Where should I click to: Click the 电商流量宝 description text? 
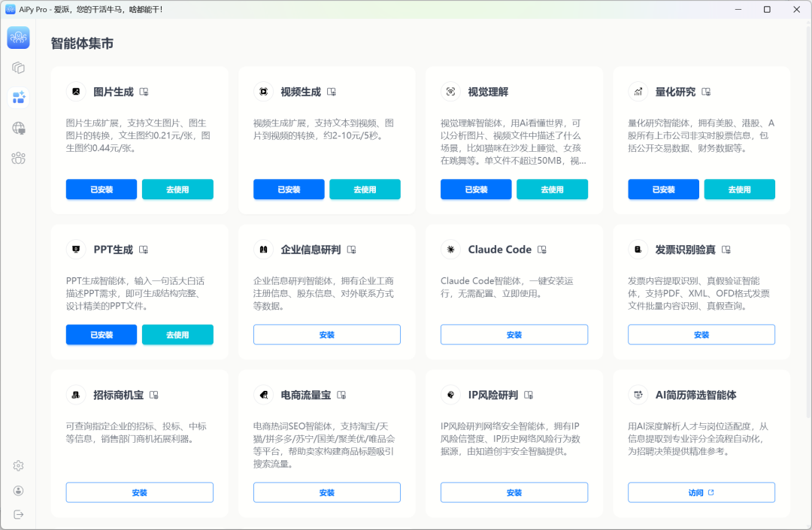[x=324, y=445]
